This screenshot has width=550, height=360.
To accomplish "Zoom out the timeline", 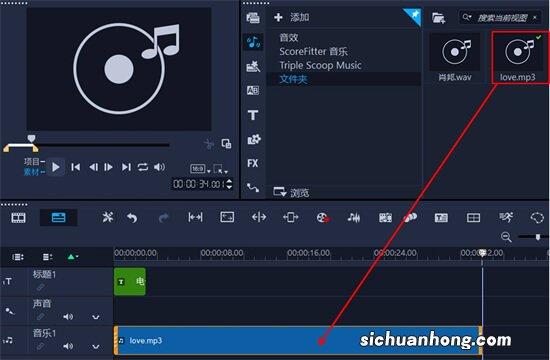I will pos(506,237).
